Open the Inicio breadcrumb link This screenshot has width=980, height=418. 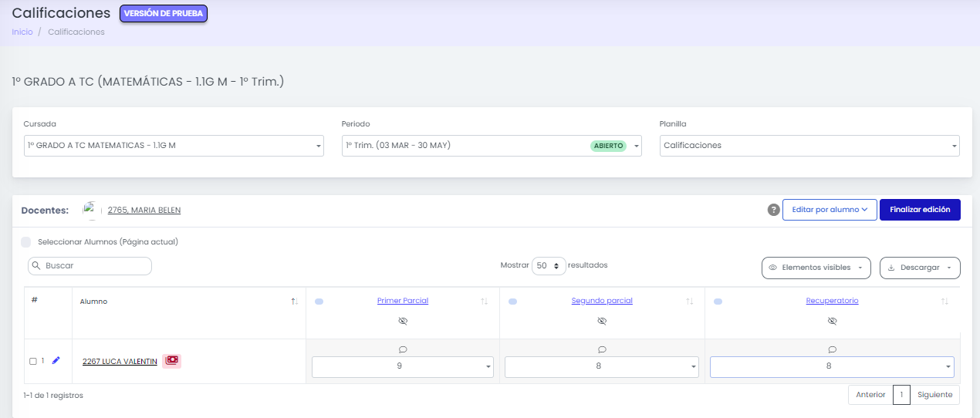point(22,32)
